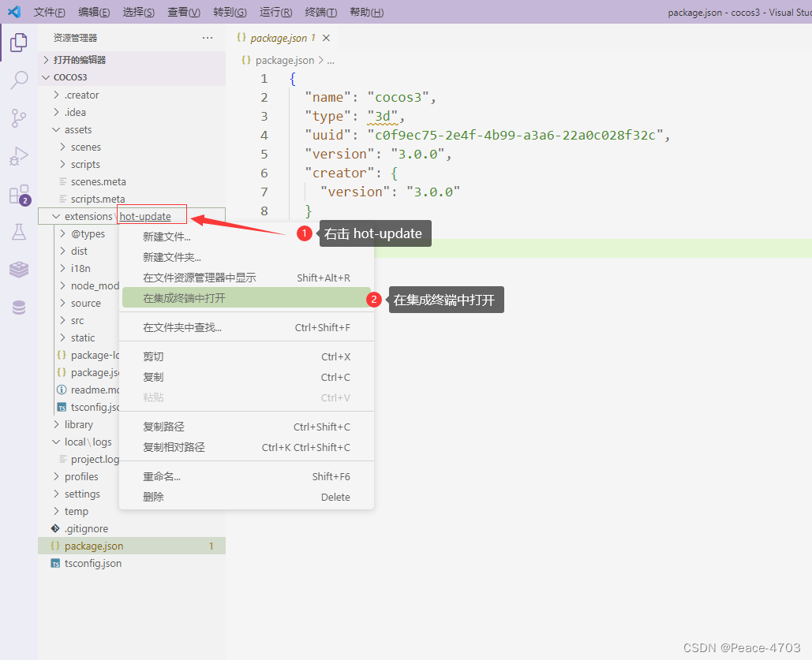Click the project.log file icon

pyautogui.click(x=62, y=459)
